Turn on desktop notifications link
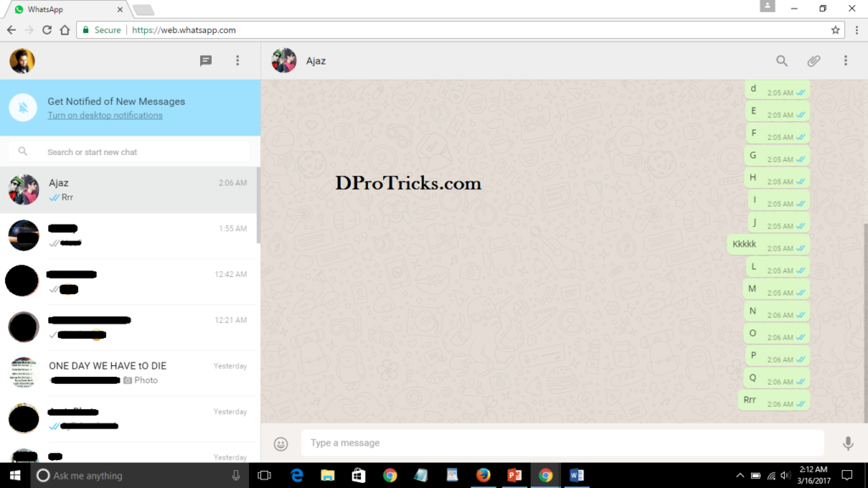 click(x=105, y=115)
